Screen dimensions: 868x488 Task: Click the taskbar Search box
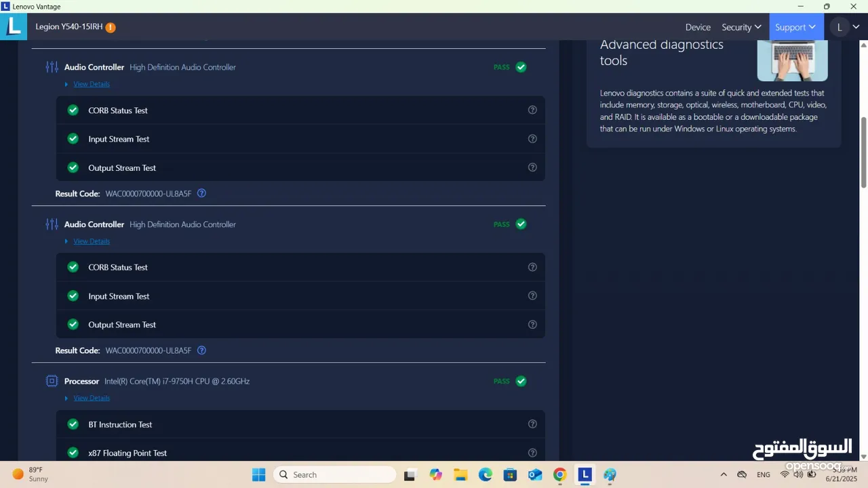[x=334, y=474]
